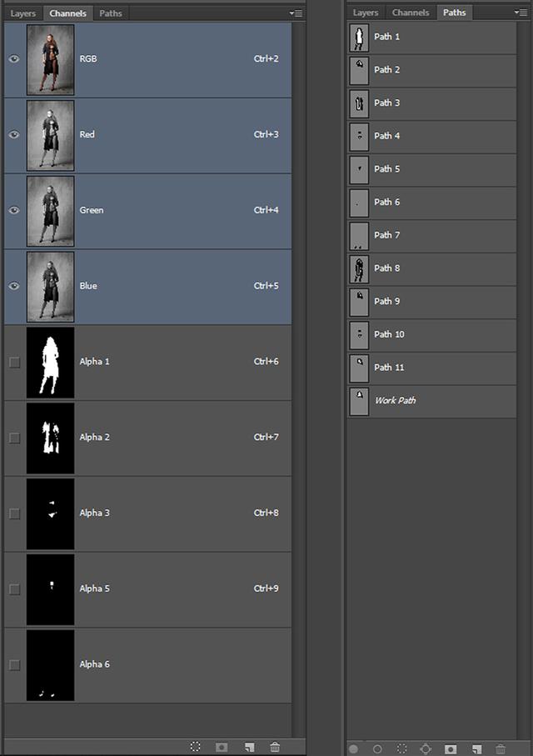Click the Alpha 6 channel thumbnail
The image size is (533, 756).
(51, 665)
